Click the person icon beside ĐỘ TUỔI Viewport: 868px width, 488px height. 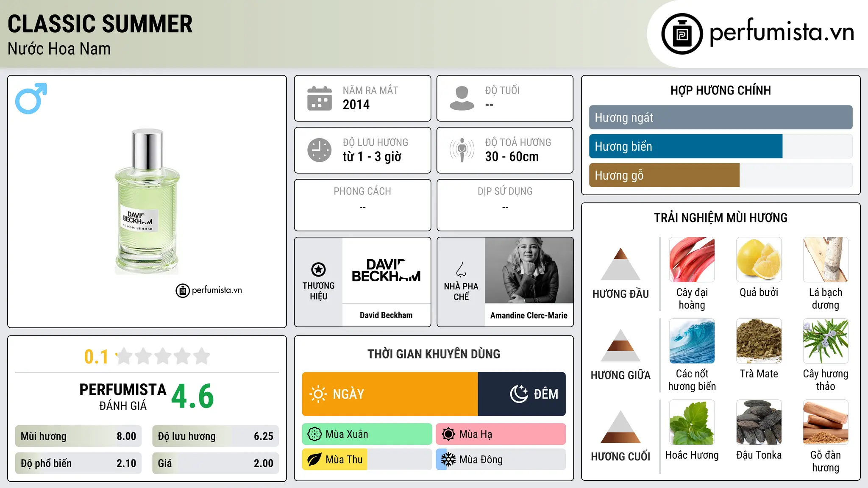click(462, 98)
